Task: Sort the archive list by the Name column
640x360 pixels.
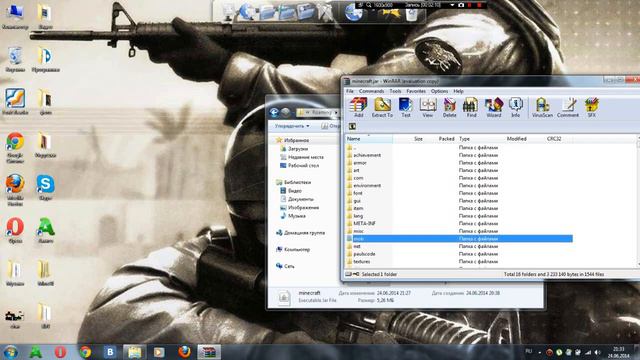Action: pyautogui.click(x=369, y=139)
